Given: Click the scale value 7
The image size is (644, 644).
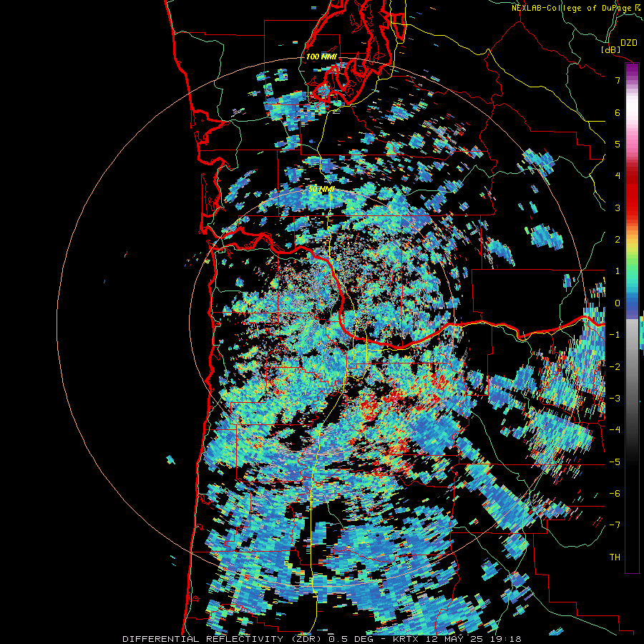Looking at the screenshot, I should [x=618, y=80].
